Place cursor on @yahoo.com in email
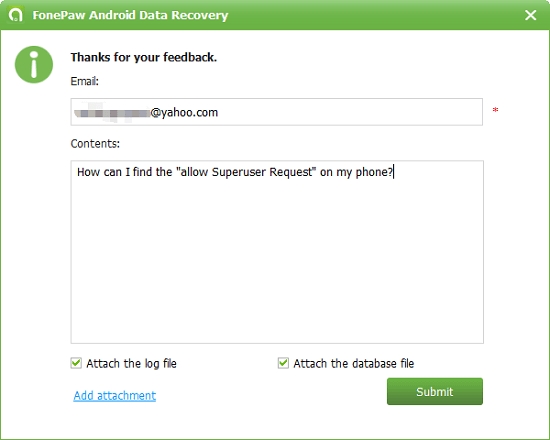Viewport: 550px width, 440px height. click(184, 113)
